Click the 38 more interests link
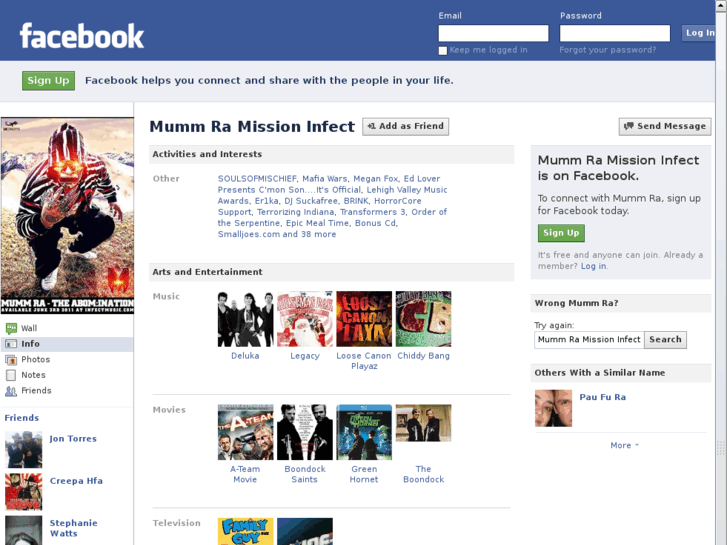 (318, 234)
